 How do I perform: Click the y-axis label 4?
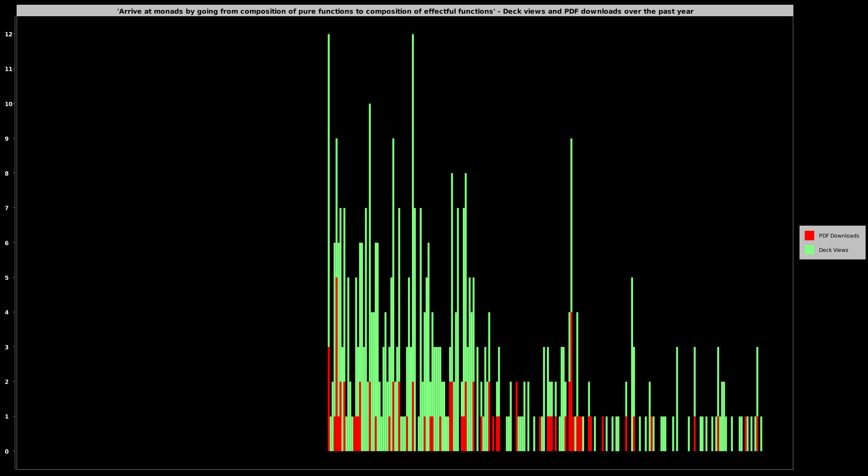[7, 312]
